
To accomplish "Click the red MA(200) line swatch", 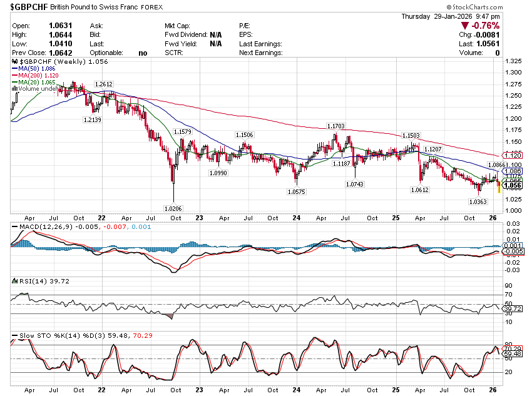I will [15, 76].
